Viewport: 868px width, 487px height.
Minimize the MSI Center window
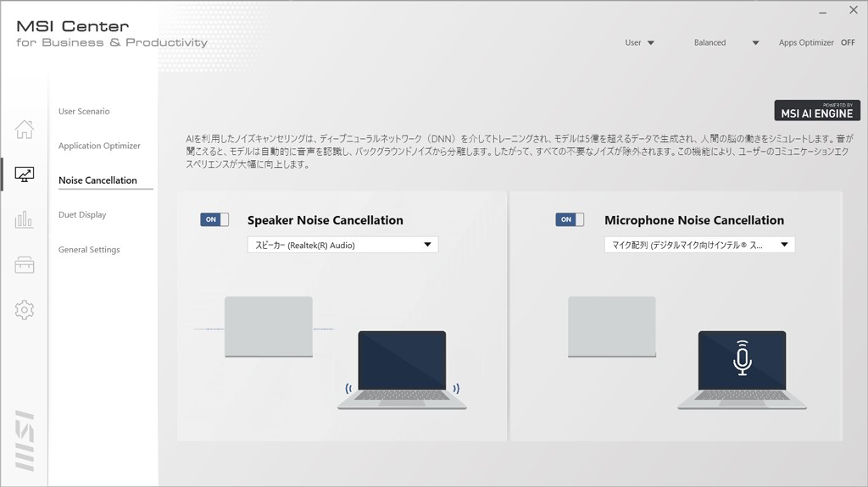pos(822,11)
